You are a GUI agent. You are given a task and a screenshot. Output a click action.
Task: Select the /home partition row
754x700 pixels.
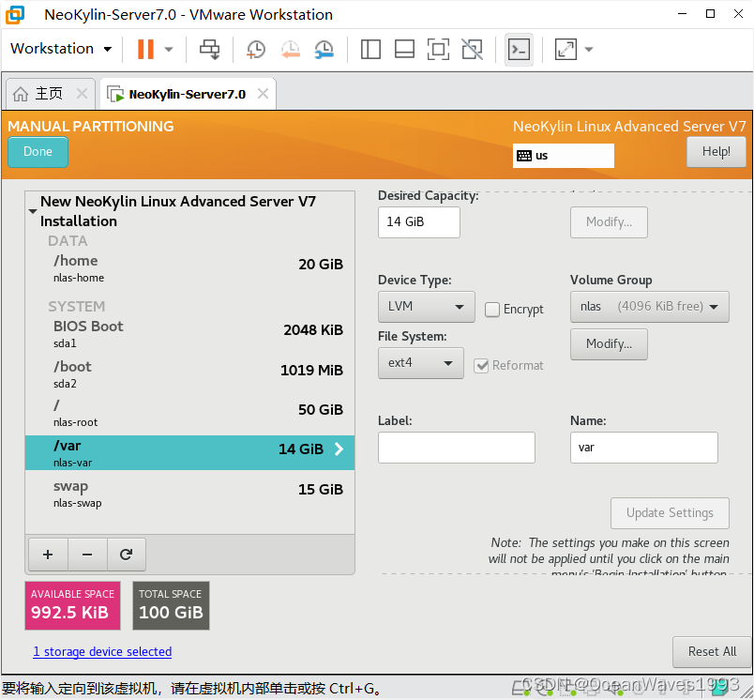coord(190,268)
